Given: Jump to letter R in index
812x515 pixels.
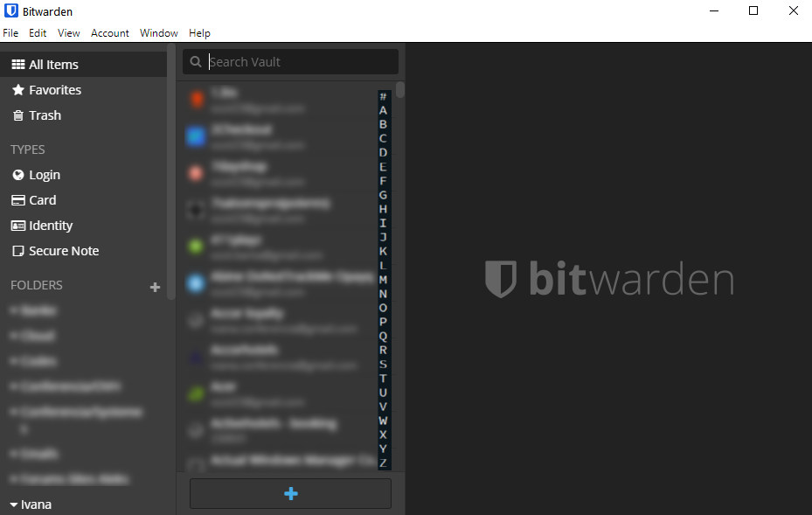Looking at the screenshot, I should (383, 350).
